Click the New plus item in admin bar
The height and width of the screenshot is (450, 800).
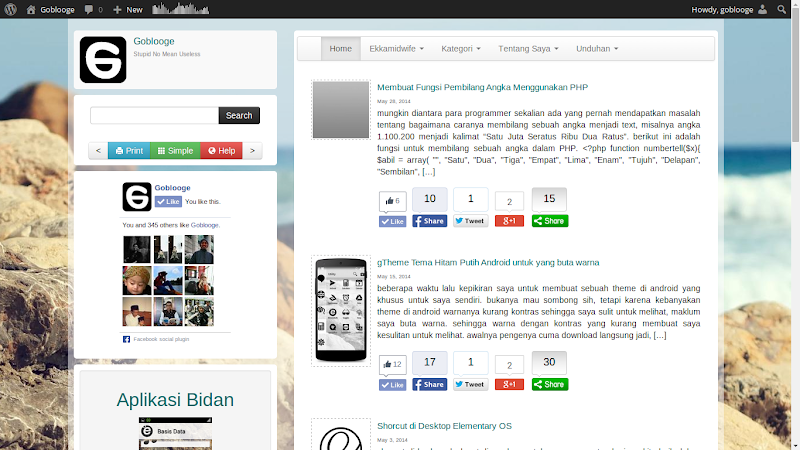click(128, 9)
